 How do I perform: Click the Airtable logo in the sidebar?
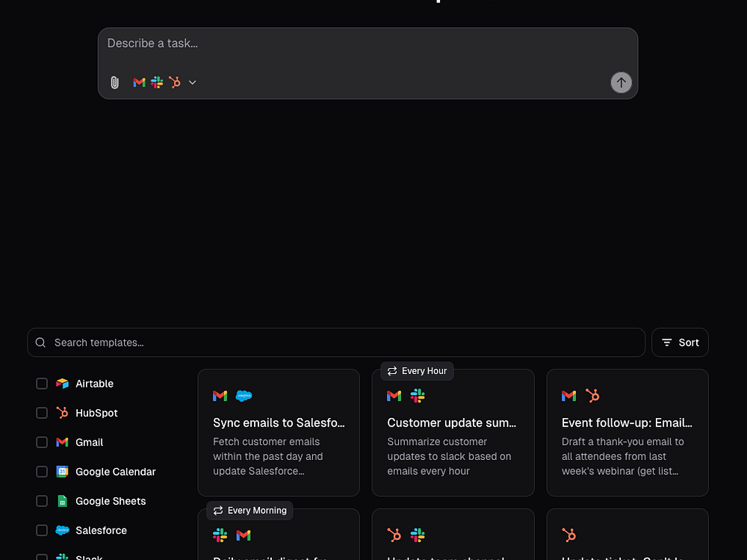(63, 384)
